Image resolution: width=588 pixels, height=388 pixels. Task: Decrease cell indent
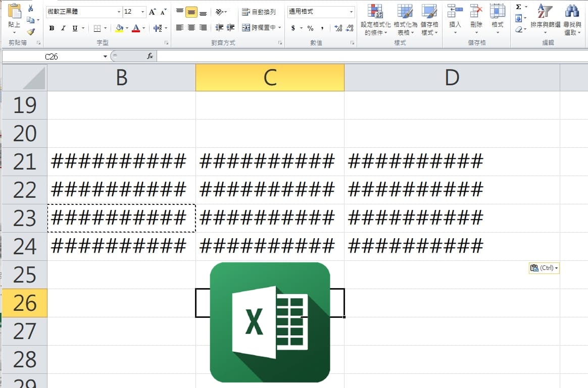point(219,27)
